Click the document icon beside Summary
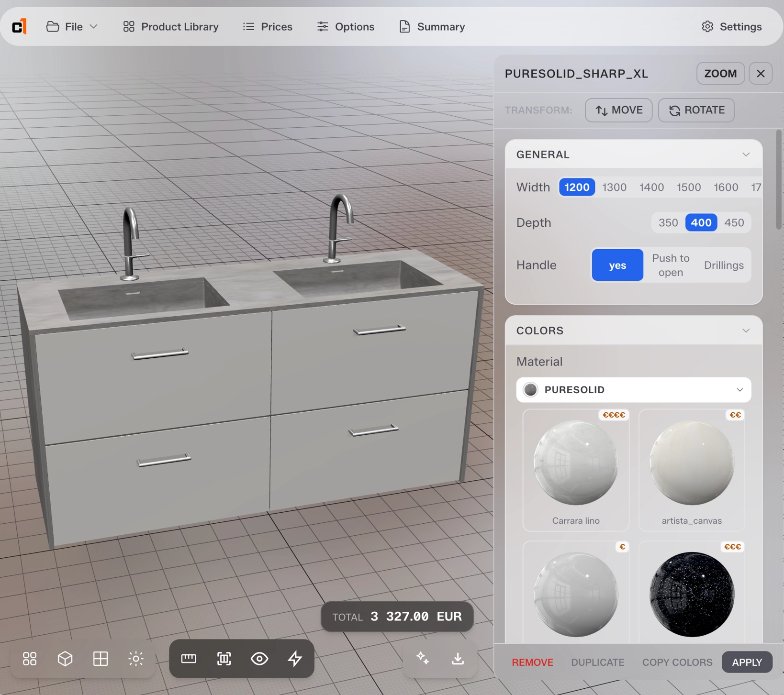Viewport: 784px width, 695px height. 404,26
